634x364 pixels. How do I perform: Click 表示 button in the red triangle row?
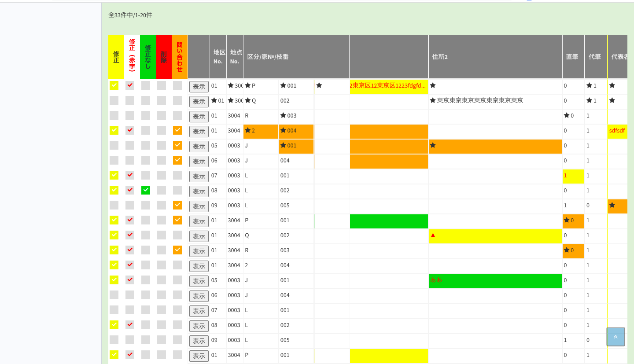pos(199,236)
